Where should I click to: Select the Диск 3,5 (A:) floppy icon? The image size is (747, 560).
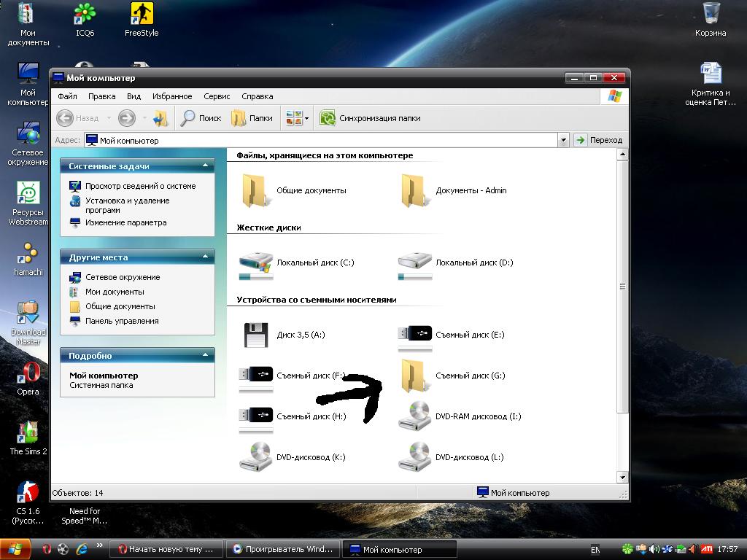255,335
